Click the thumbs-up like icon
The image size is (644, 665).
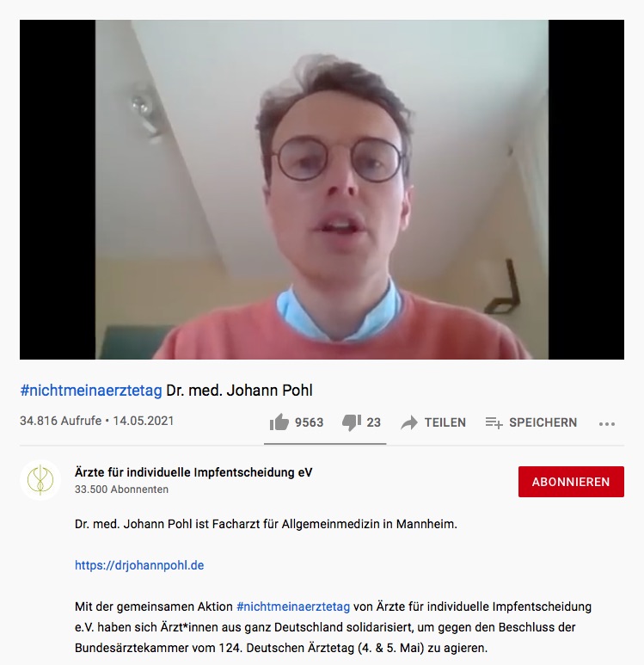click(279, 422)
